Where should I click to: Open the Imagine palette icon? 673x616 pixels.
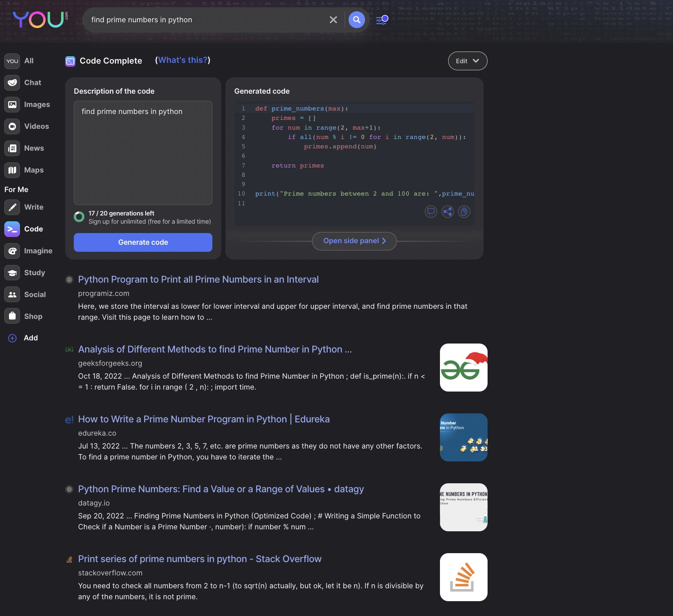pyautogui.click(x=12, y=251)
